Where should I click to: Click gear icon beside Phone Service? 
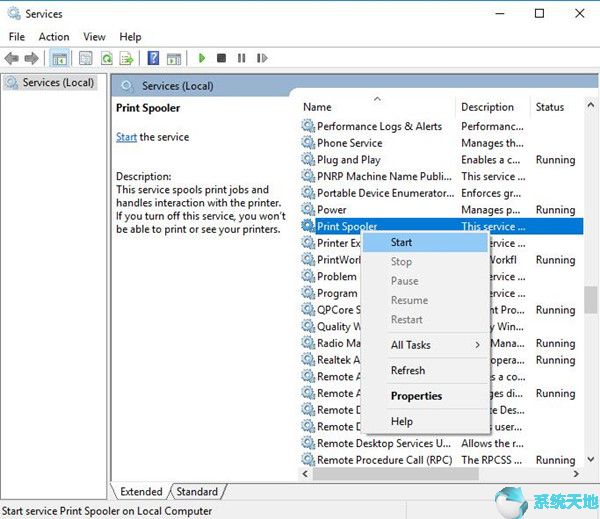[x=308, y=142]
